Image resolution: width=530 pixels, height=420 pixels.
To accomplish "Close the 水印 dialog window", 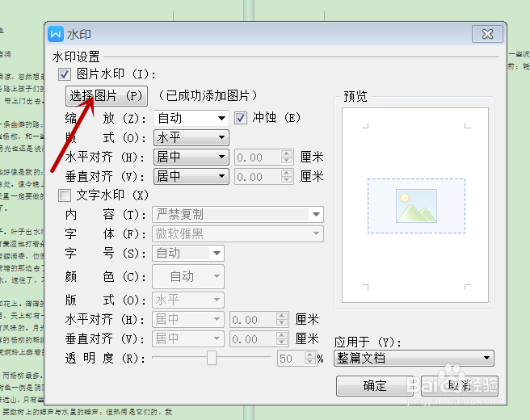I will point(487,34).
